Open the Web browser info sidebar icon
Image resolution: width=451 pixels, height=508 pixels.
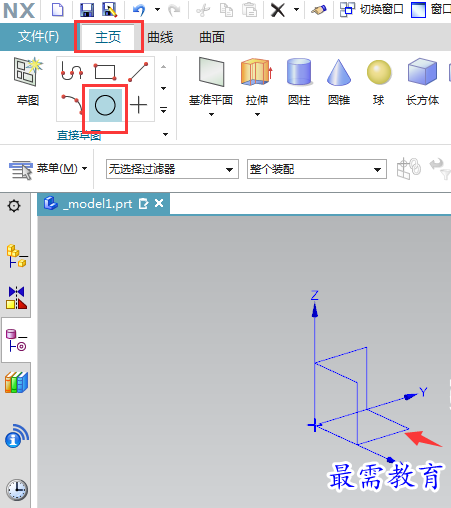click(x=17, y=435)
